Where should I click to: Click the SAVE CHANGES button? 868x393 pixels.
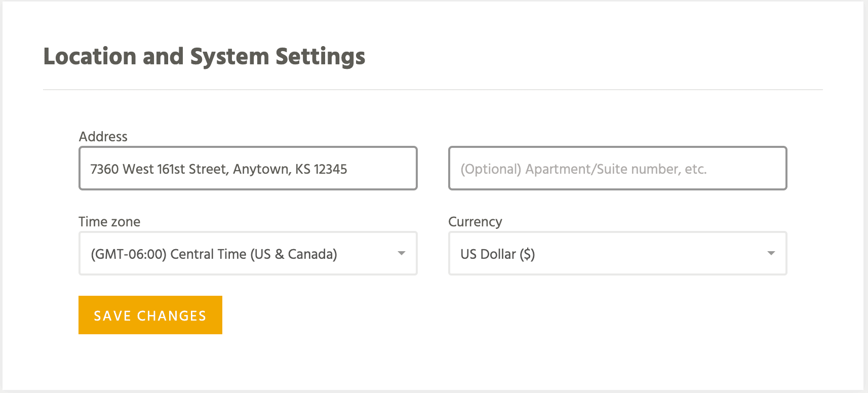150,315
